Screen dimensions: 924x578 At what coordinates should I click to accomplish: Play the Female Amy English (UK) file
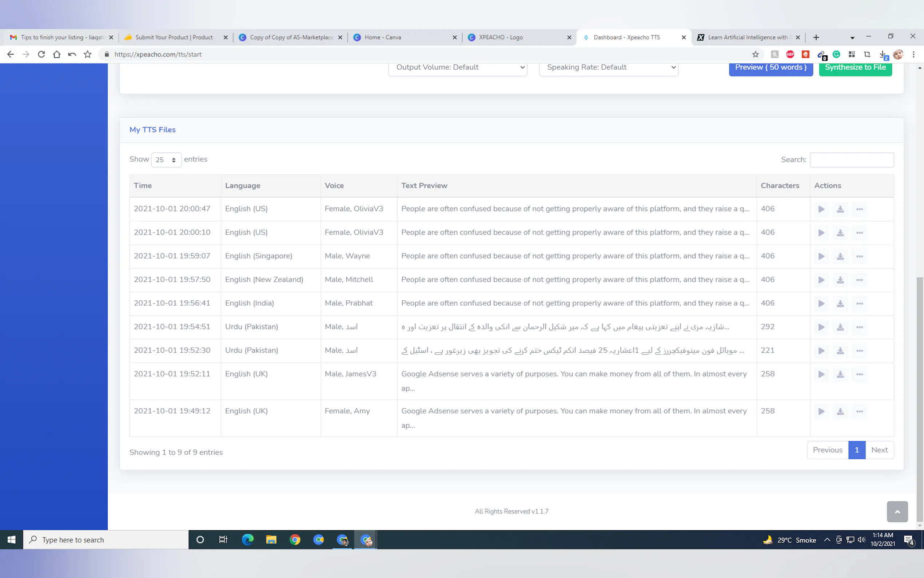pos(821,411)
